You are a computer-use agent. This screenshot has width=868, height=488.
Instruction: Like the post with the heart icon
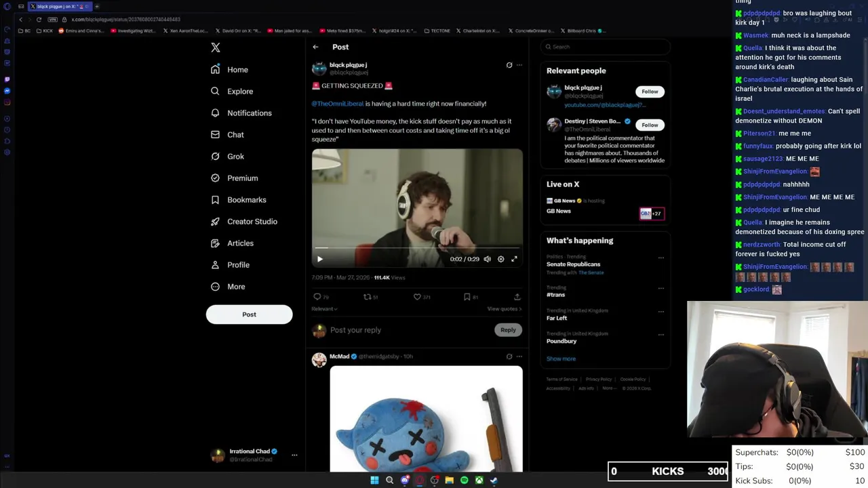tap(417, 297)
